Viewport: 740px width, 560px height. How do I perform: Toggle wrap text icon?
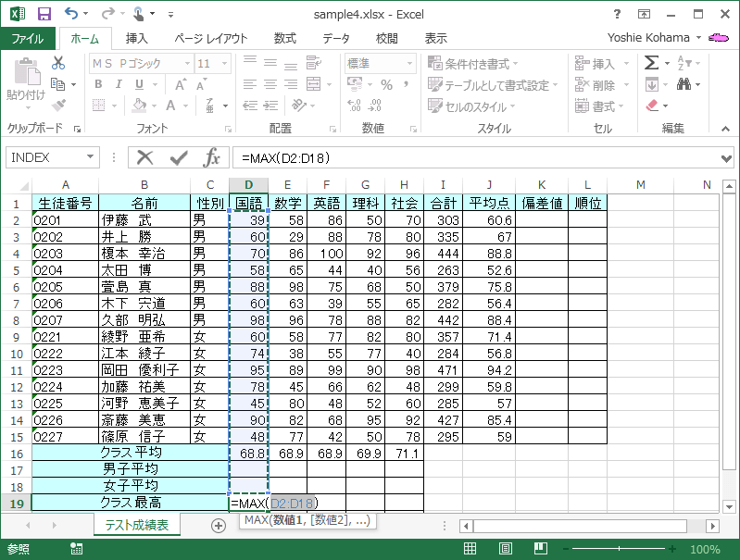[x=313, y=63]
